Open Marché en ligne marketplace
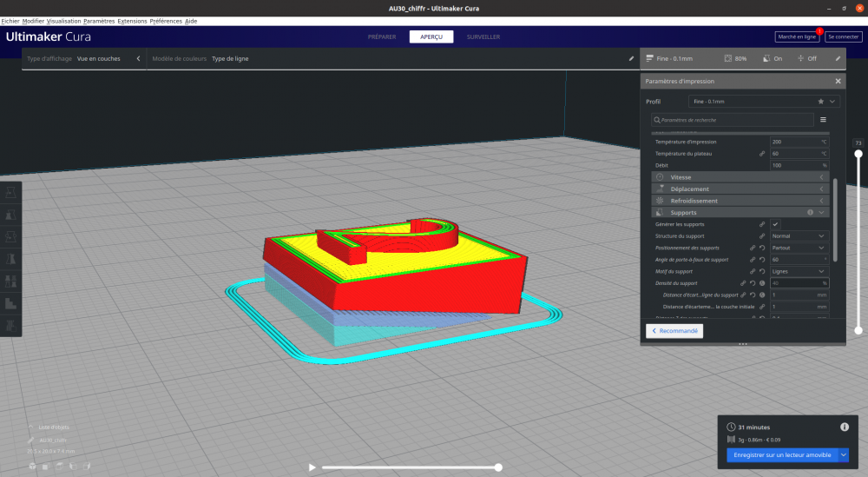Screen dimensions: 868x477 [x=797, y=36]
